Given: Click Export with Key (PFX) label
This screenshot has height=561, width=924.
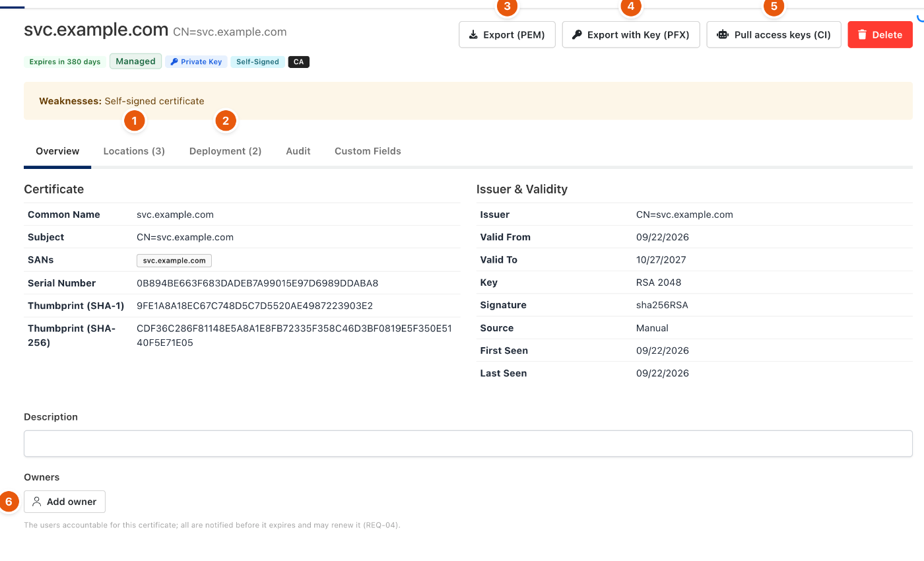Looking at the screenshot, I should tap(639, 35).
